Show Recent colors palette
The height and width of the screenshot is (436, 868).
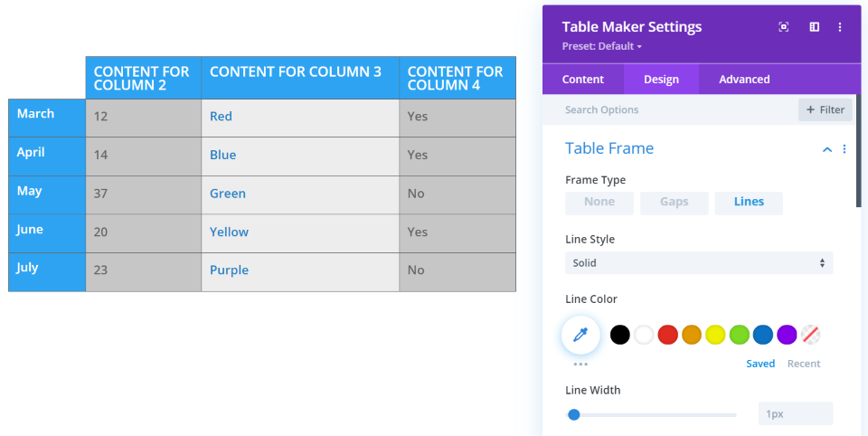tap(804, 364)
